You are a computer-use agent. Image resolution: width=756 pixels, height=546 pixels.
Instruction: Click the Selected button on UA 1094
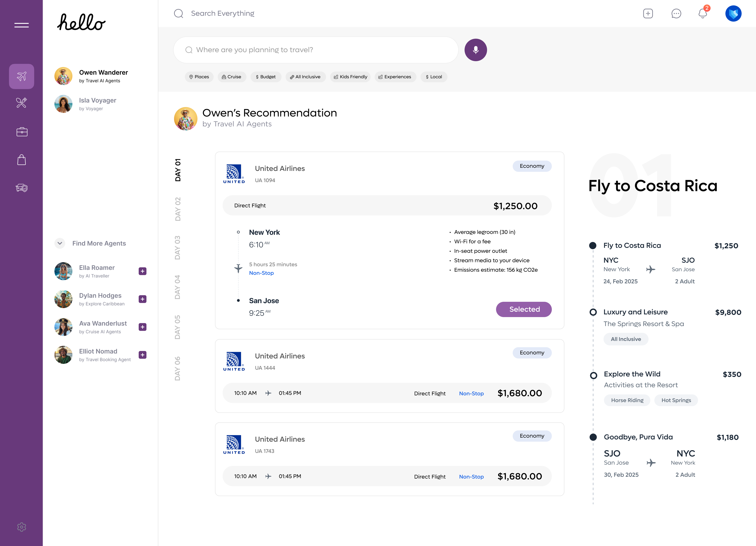(x=523, y=309)
